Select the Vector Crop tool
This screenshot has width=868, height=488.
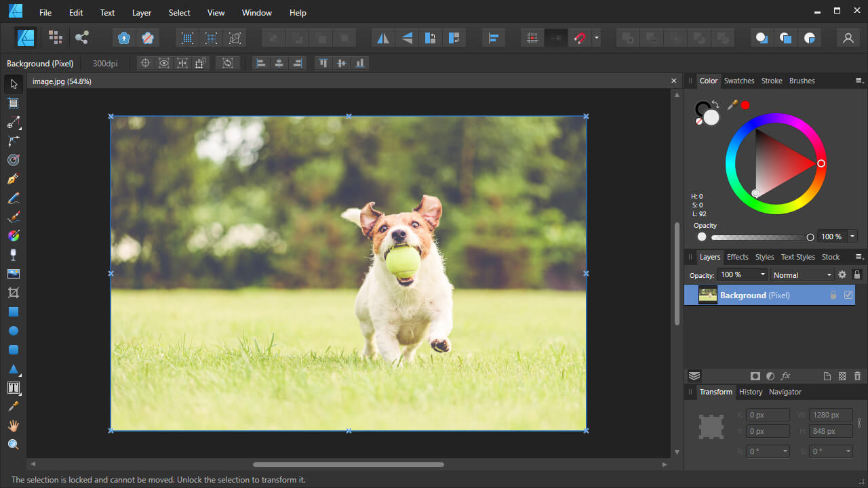(14, 293)
